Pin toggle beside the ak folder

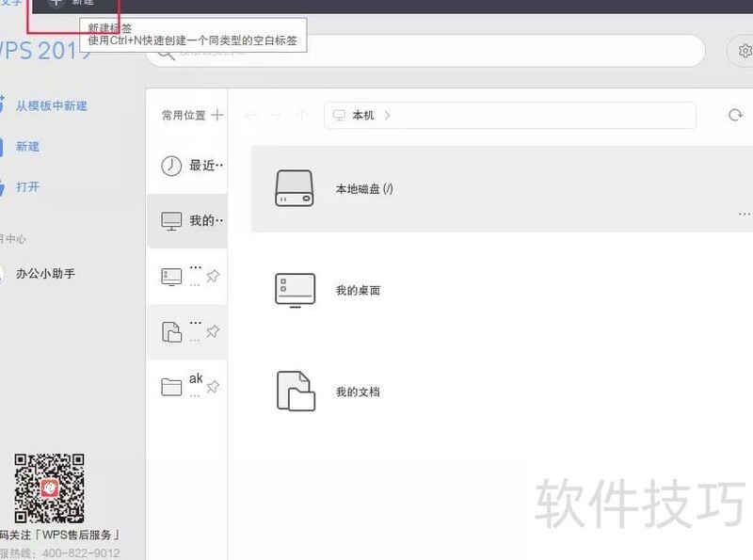pyautogui.click(x=213, y=386)
